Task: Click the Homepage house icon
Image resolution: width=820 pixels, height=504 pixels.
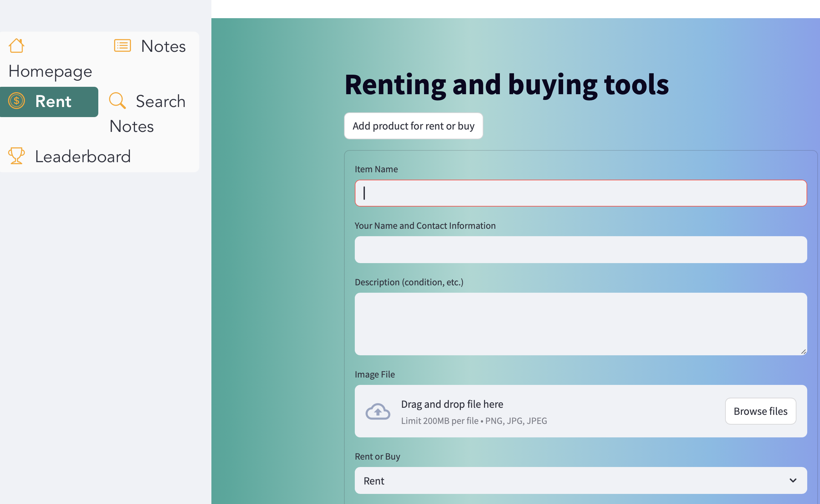Action: click(x=16, y=46)
